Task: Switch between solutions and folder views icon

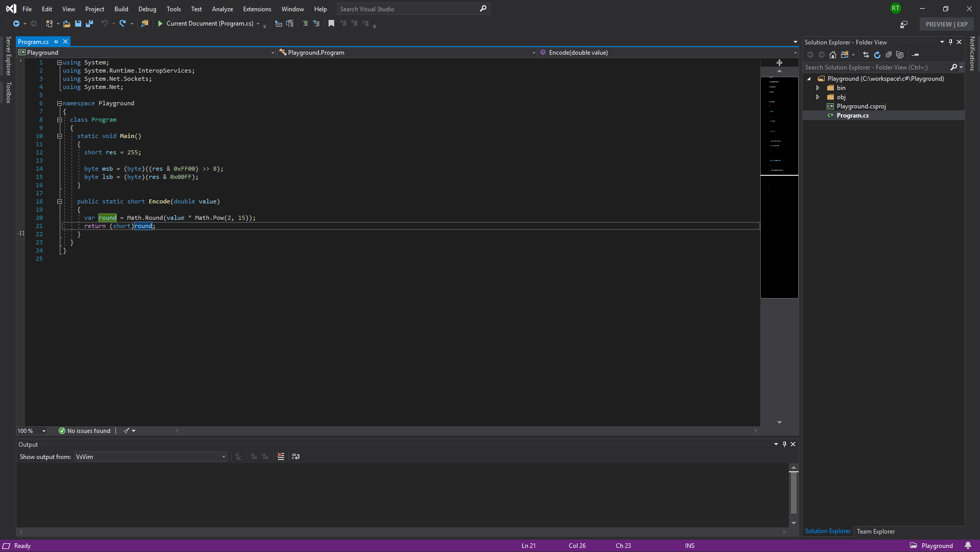Action: point(845,55)
